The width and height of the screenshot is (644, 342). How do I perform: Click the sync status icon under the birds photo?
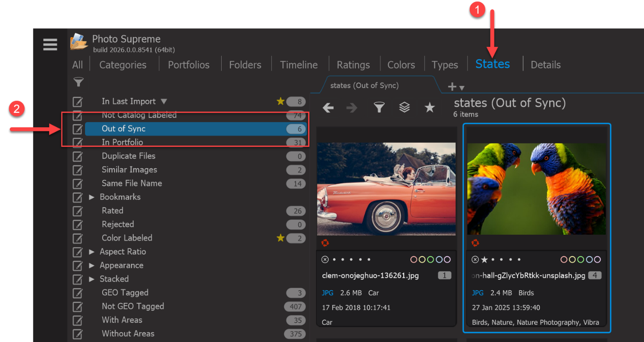[x=475, y=243]
